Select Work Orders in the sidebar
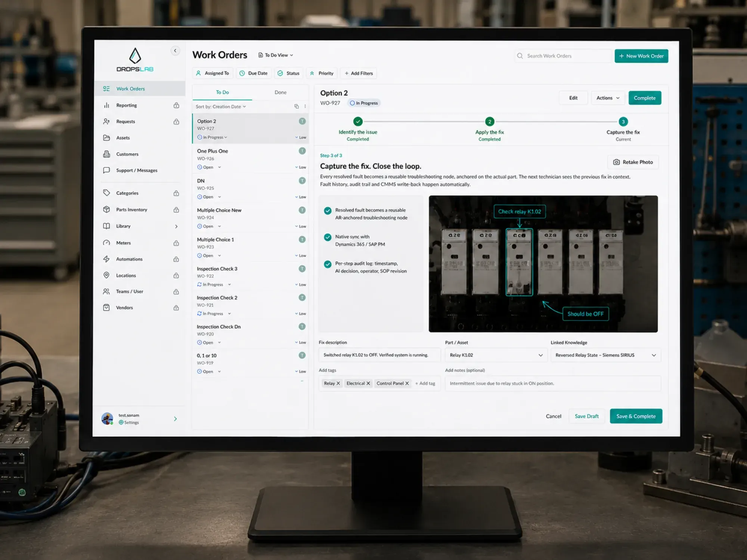 140,89
